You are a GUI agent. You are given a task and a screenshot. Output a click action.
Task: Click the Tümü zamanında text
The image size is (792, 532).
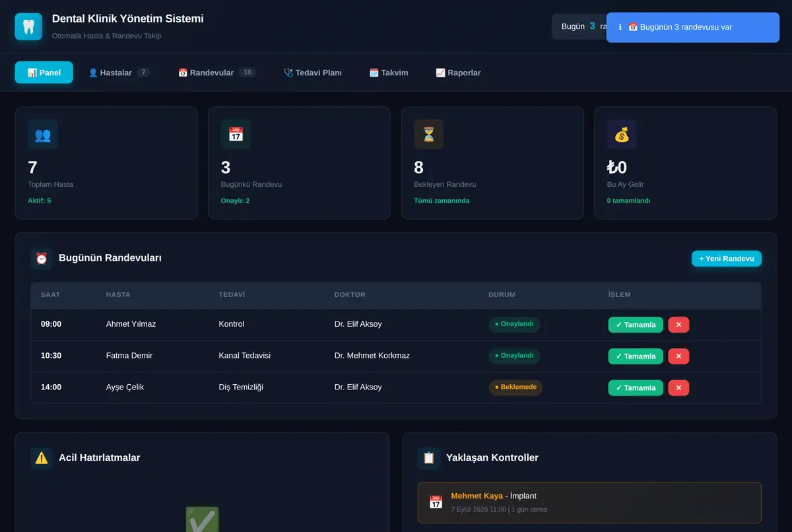tap(442, 201)
